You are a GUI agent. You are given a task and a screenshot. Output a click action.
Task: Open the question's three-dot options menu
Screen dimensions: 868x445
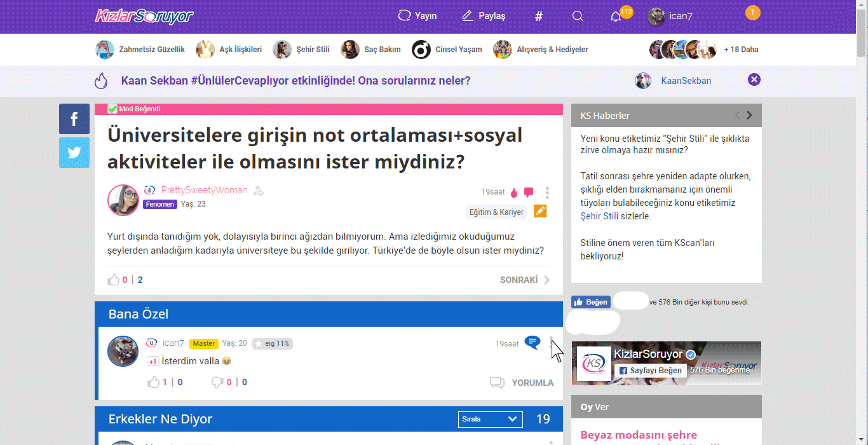pyautogui.click(x=547, y=193)
